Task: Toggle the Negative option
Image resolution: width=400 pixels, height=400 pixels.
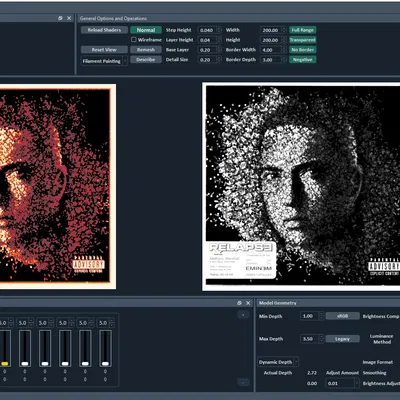Action: click(302, 60)
